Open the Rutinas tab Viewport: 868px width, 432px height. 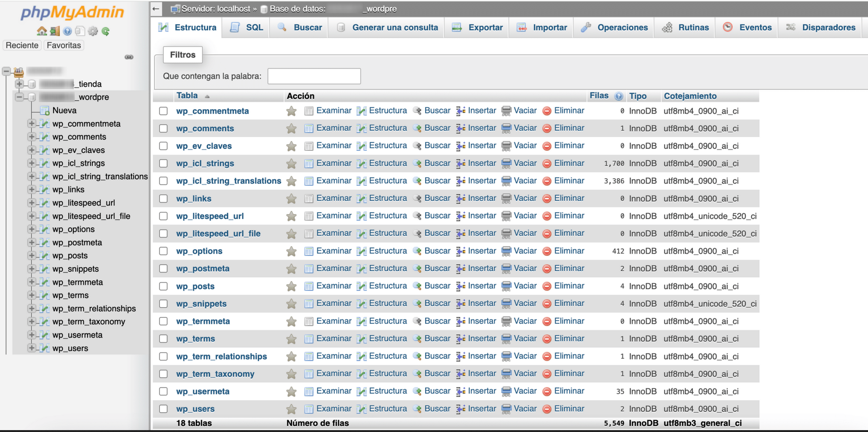pos(685,27)
